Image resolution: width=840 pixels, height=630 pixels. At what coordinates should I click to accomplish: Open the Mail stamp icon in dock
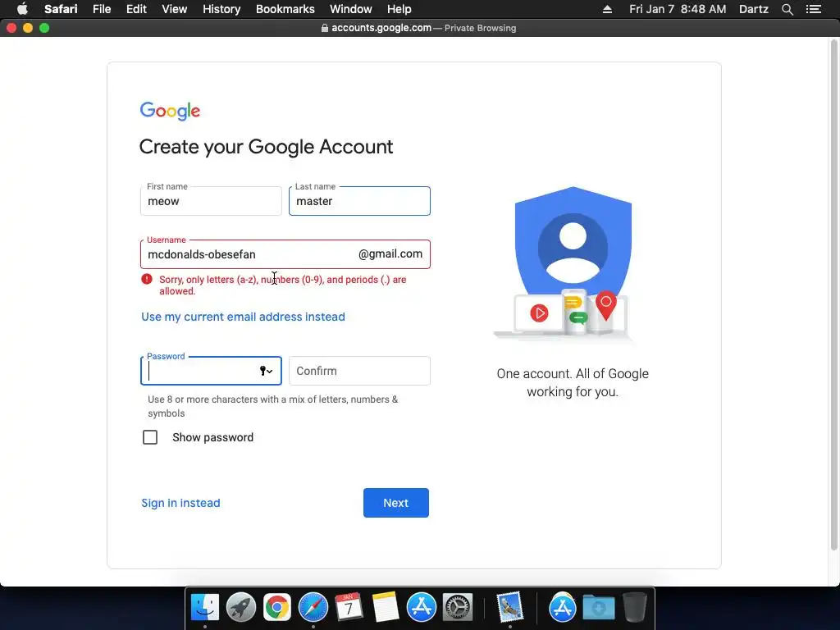point(509,607)
